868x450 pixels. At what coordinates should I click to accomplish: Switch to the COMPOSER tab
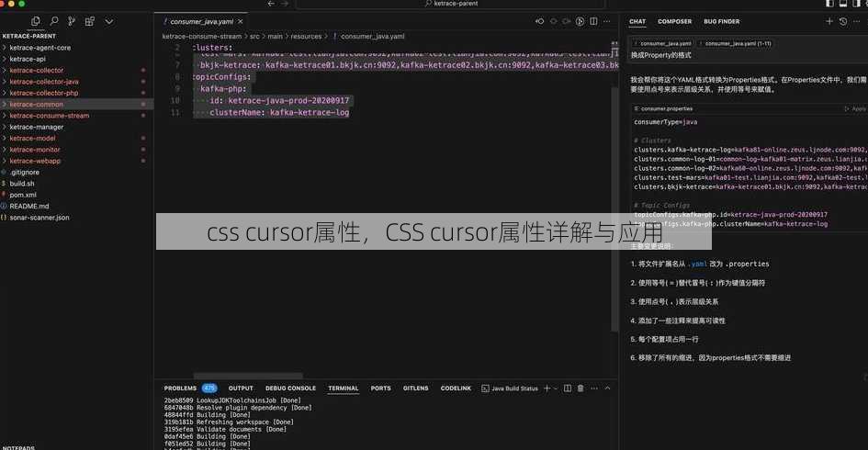674,21
